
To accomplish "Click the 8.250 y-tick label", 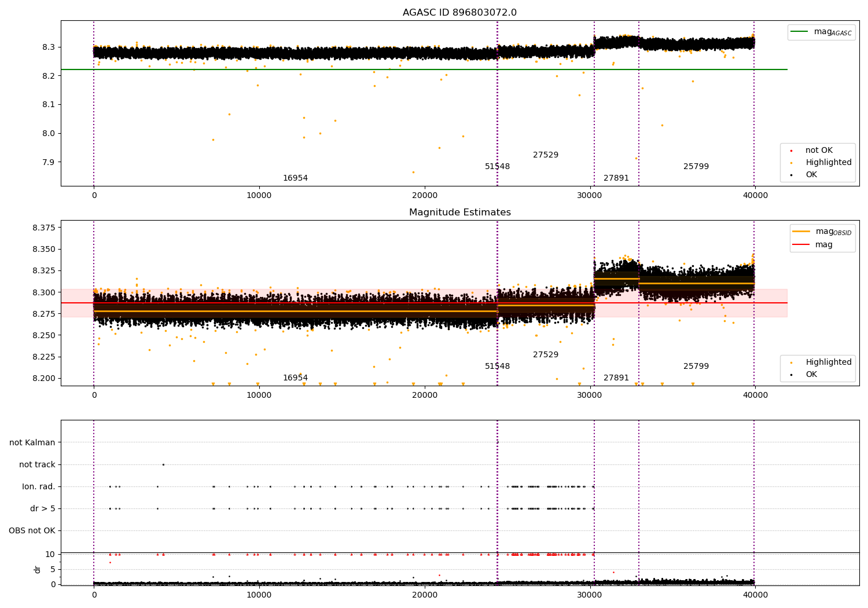I will [x=44, y=335].
